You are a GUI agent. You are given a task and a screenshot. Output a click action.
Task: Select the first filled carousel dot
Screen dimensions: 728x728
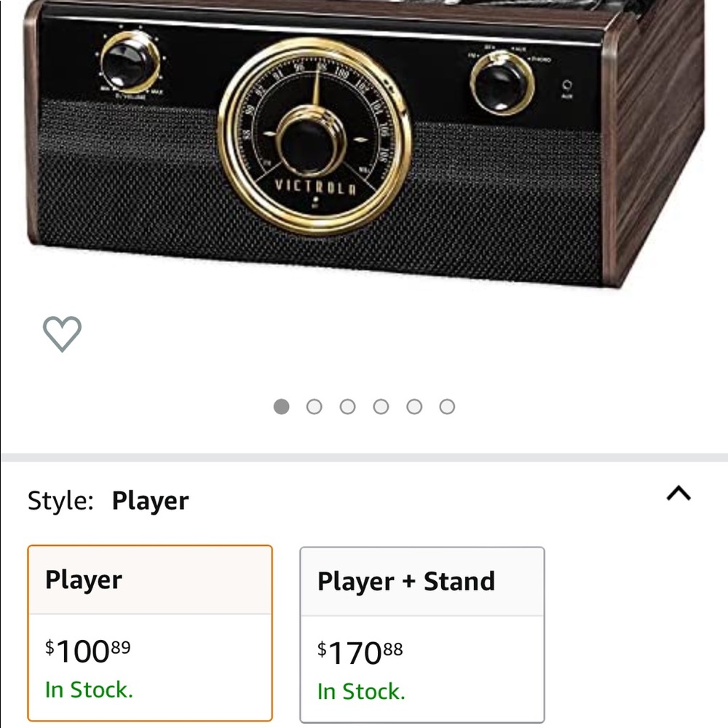(281, 407)
